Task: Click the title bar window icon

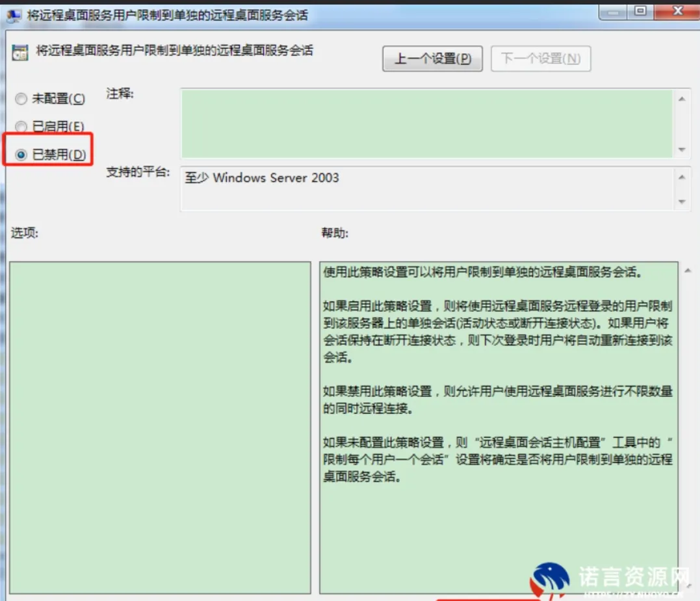Action: pos(14,16)
